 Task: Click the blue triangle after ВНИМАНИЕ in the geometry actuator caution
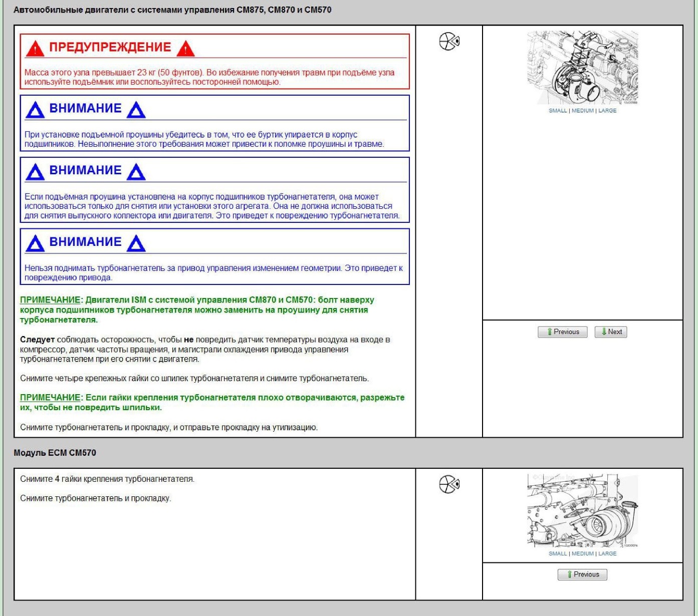click(136, 243)
